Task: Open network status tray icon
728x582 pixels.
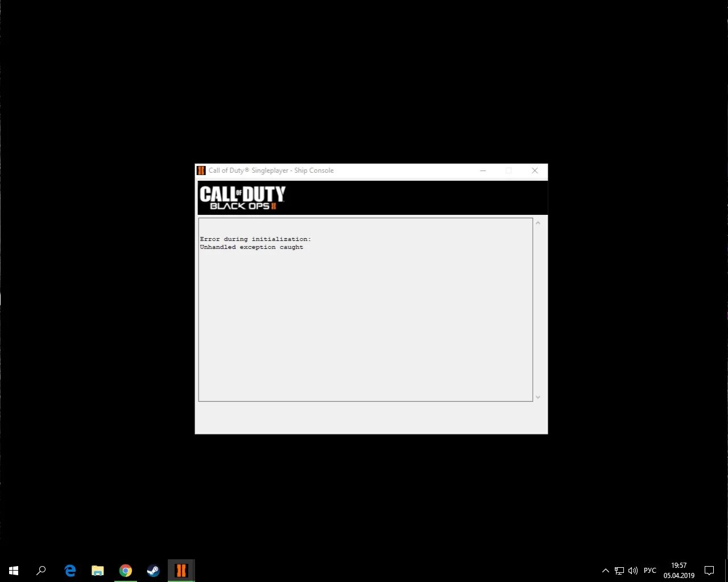Action: pos(619,571)
